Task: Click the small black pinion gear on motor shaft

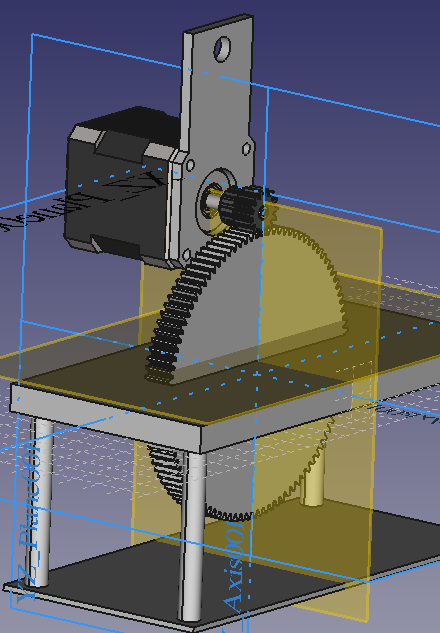Action: coord(243,209)
